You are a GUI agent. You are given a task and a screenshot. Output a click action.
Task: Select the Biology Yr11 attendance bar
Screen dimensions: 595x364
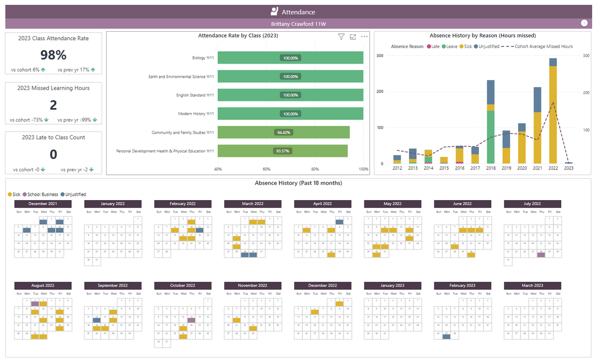click(290, 58)
